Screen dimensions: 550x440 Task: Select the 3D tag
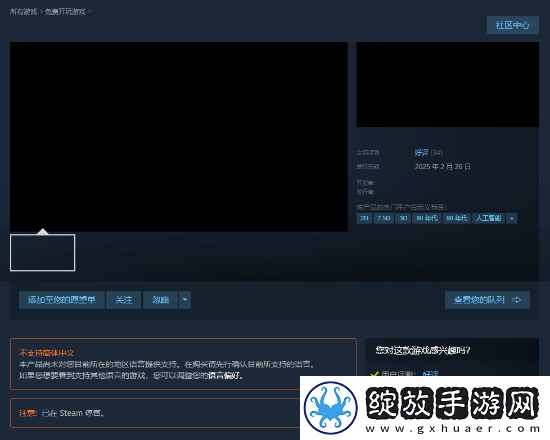click(x=403, y=218)
